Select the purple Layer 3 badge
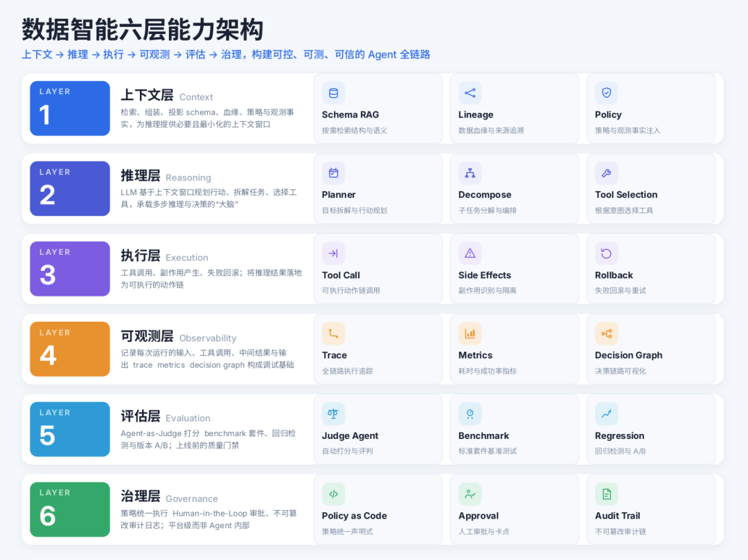Viewport: 748px width, 560px height. click(x=70, y=269)
